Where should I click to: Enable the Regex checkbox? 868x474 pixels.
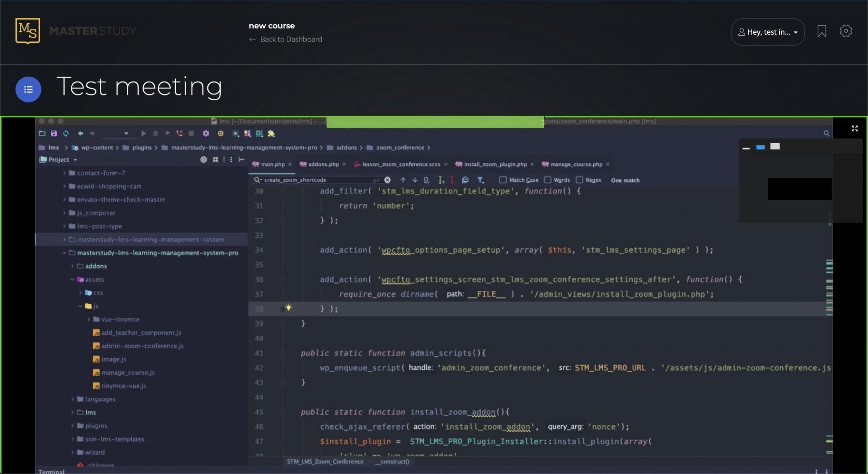[x=580, y=180]
